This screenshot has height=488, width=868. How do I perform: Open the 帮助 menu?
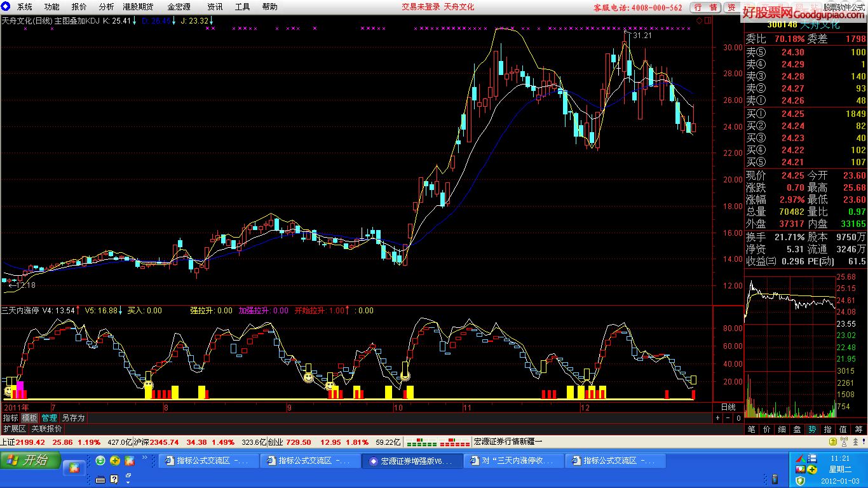pos(269,7)
